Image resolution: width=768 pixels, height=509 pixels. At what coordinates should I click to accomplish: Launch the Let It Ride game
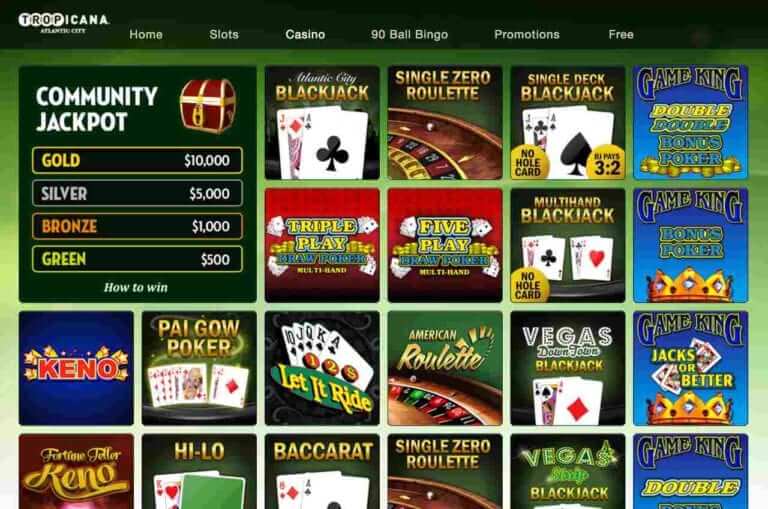point(322,368)
